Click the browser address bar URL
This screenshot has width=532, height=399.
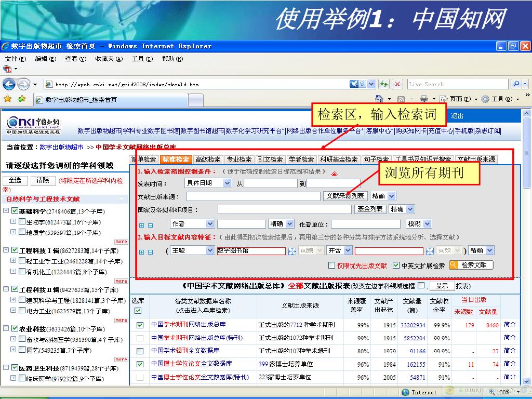tap(127, 84)
